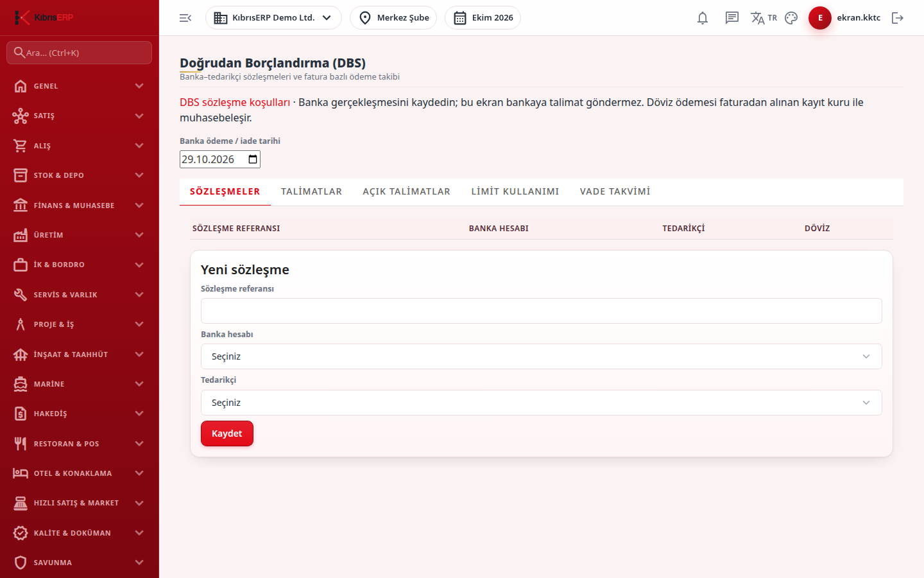924x578 pixels.
Task: Click the STOK & DEPO box icon
Action: [x=21, y=175]
